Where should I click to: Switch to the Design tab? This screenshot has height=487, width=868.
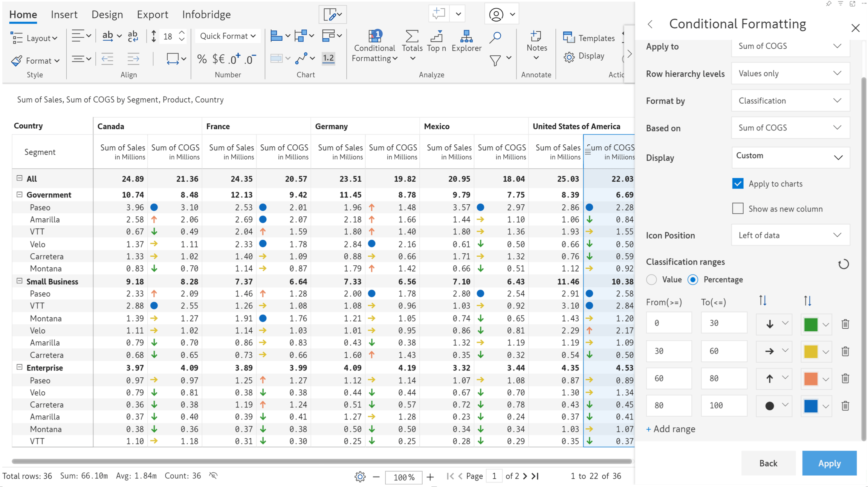(107, 14)
